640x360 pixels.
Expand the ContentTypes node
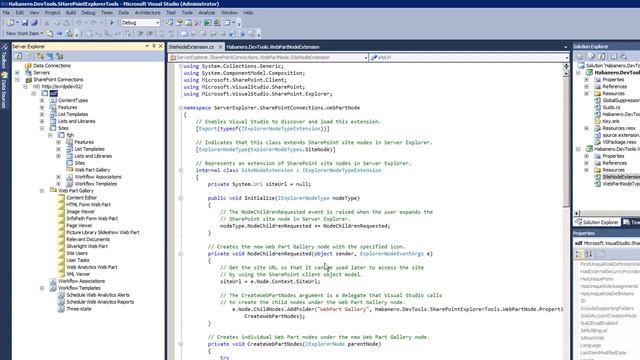point(42,100)
